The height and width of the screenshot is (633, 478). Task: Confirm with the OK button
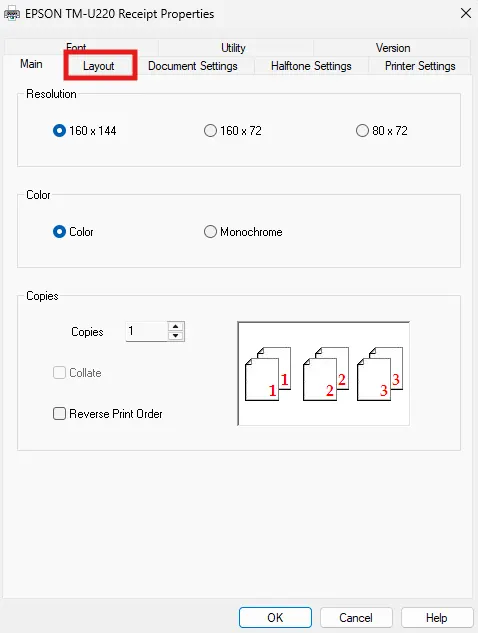click(x=275, y=618)
